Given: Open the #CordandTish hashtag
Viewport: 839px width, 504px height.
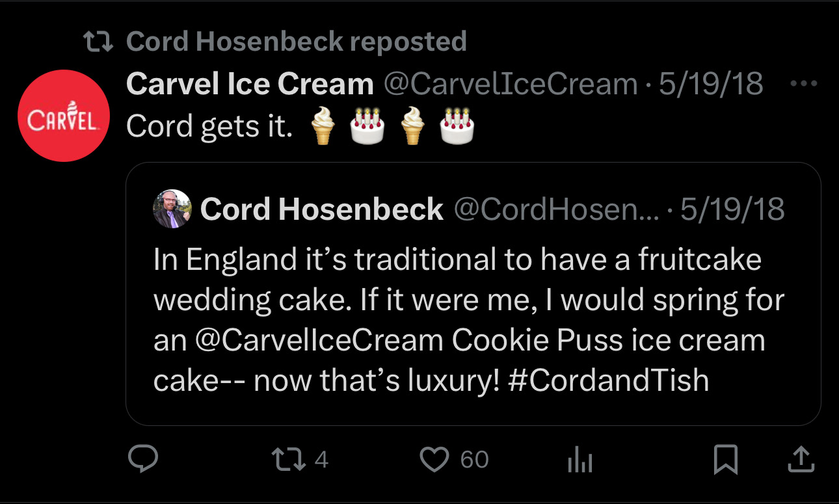Looking at the screenshot, I should pos(607,380).
